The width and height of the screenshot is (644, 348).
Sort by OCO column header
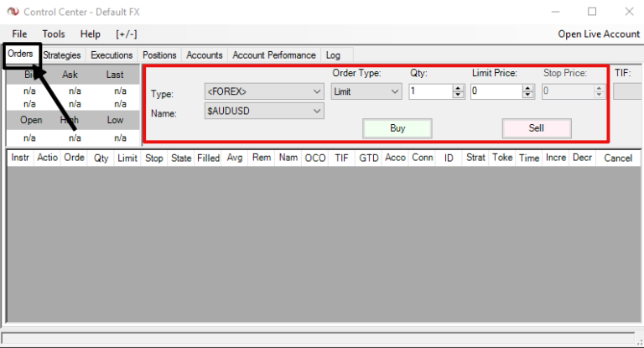315,158
